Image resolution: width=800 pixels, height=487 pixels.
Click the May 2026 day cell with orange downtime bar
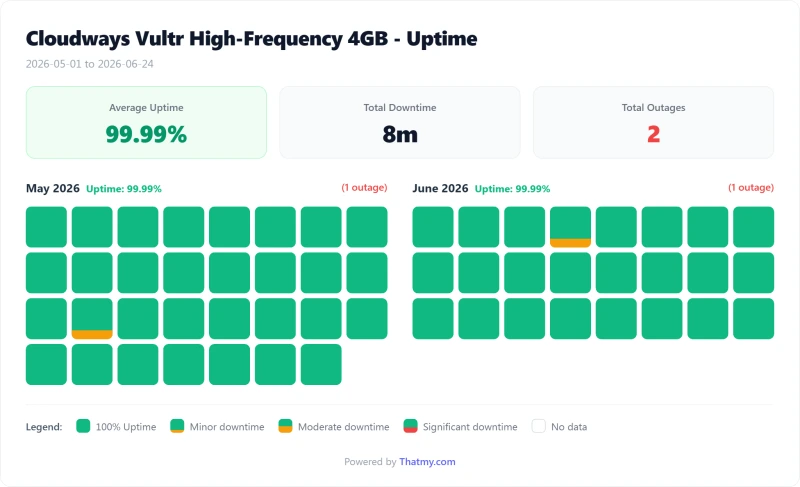click(x=92, y=319)
